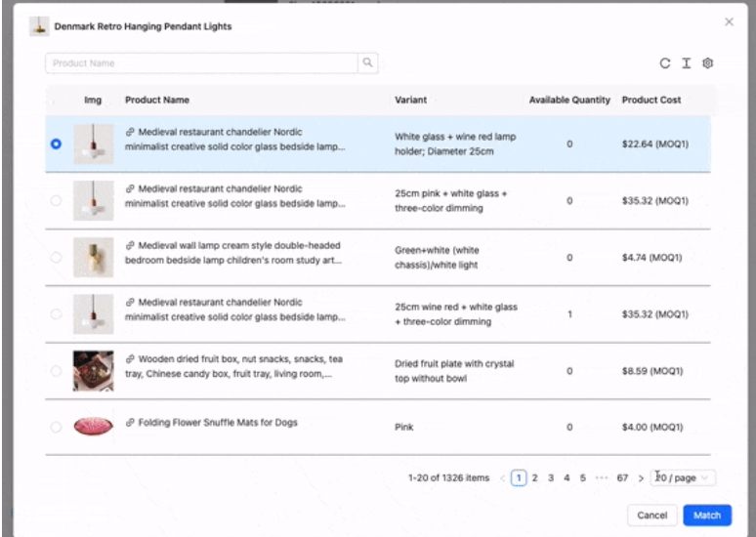This screenshot has width=756, height=537.
Task: Close the product match dialog
Action: pos(729,21)
